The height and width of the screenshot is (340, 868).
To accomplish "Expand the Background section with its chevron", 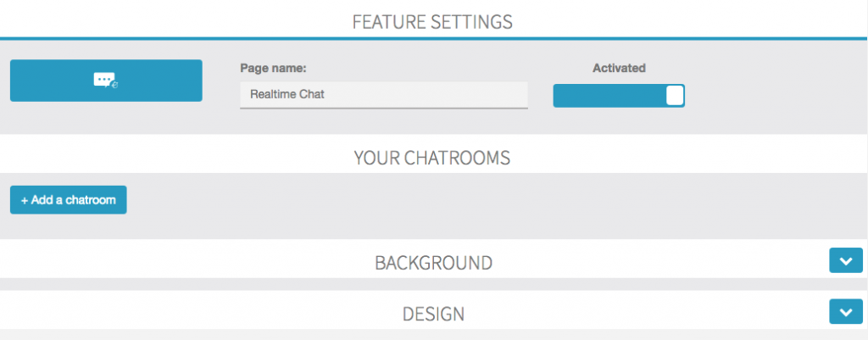I will click(x=844, y=261).
